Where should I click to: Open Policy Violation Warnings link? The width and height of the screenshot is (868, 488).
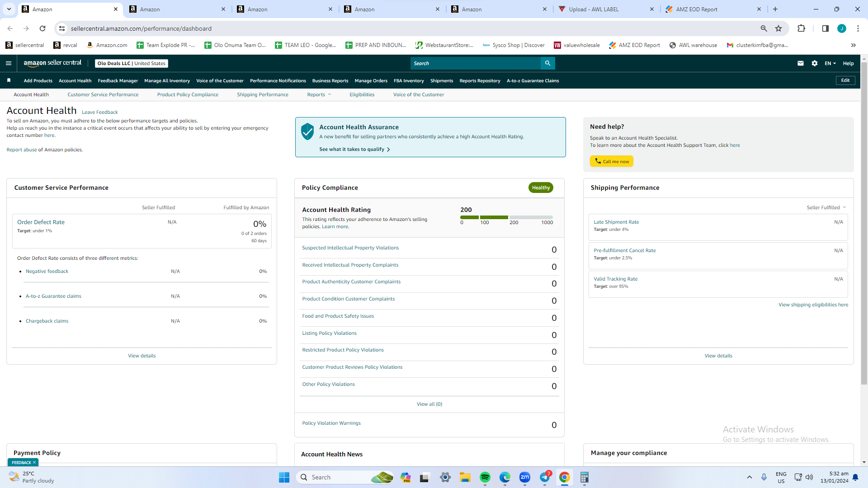[331, 423]
